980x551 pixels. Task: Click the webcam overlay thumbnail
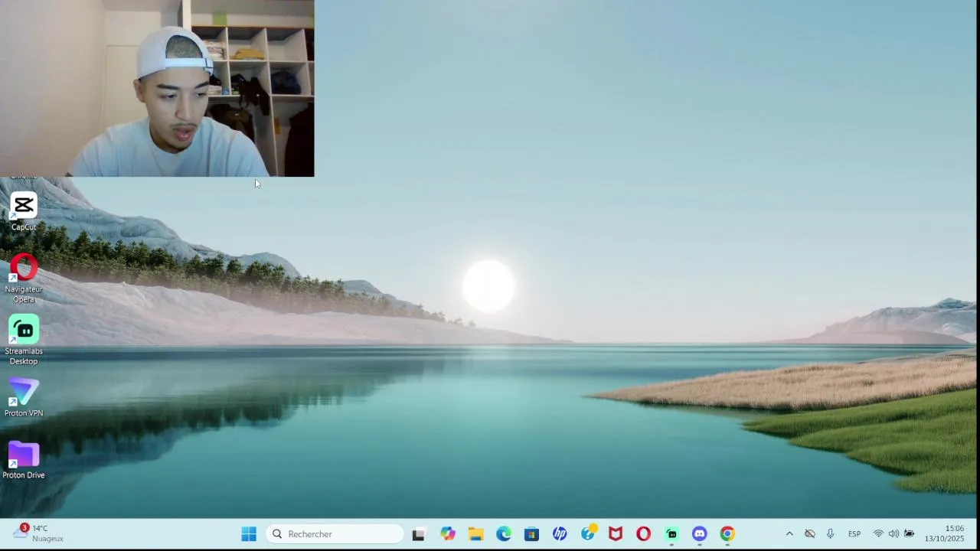coord(157,88)
